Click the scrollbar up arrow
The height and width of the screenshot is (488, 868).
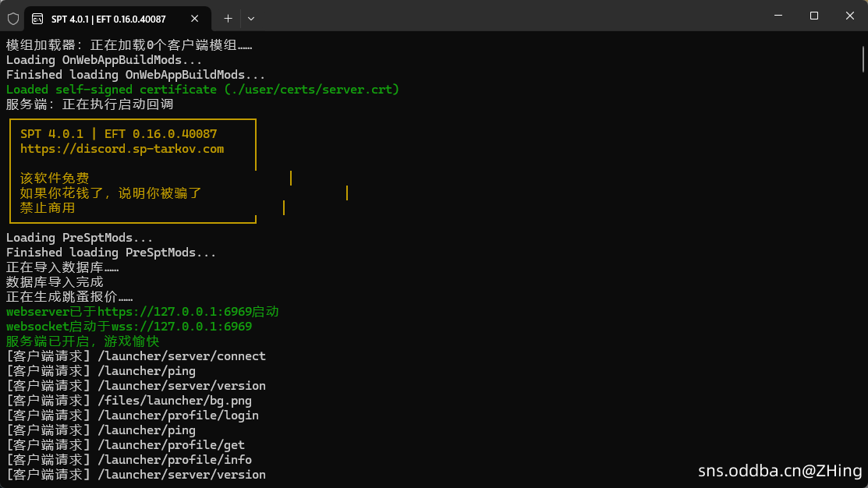pyautogui.click(x=863, y=38)
